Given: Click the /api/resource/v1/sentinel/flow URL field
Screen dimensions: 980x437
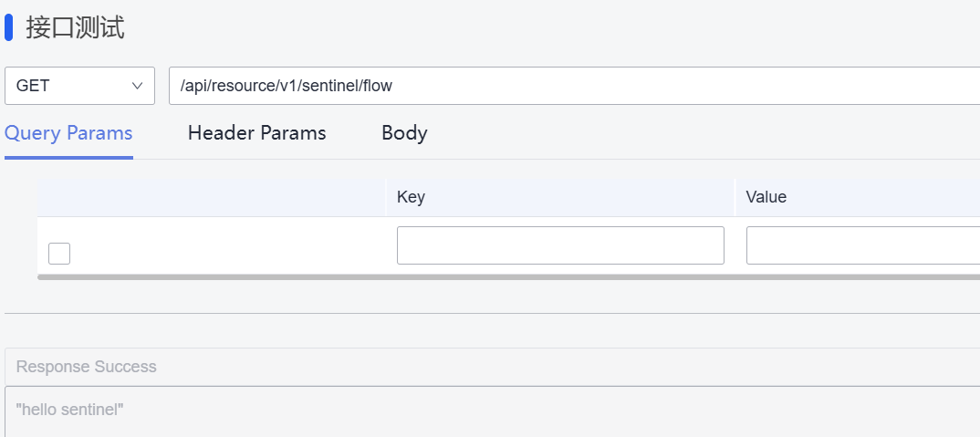Looking at the screenshot, I should click(x=573, y=86).
